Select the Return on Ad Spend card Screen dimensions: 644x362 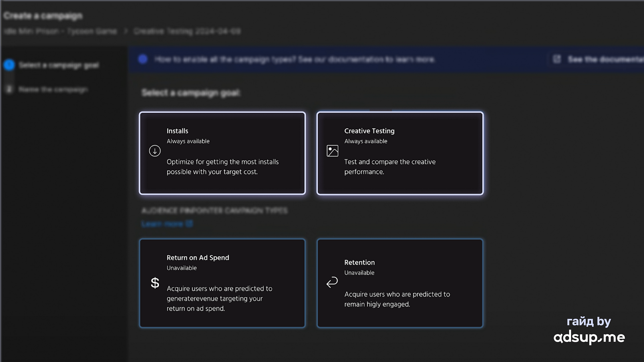coord(222,283)
